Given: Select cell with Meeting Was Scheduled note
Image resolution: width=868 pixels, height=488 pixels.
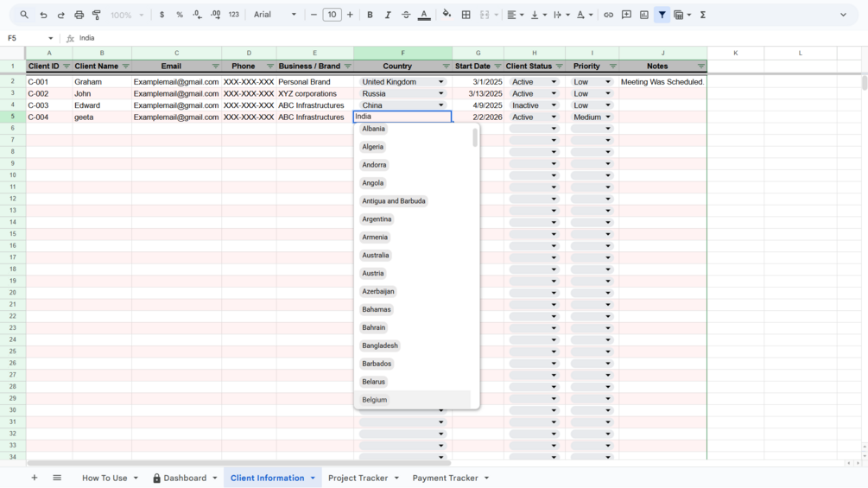Looking at the screenshot, I should [x=662, y=82].
